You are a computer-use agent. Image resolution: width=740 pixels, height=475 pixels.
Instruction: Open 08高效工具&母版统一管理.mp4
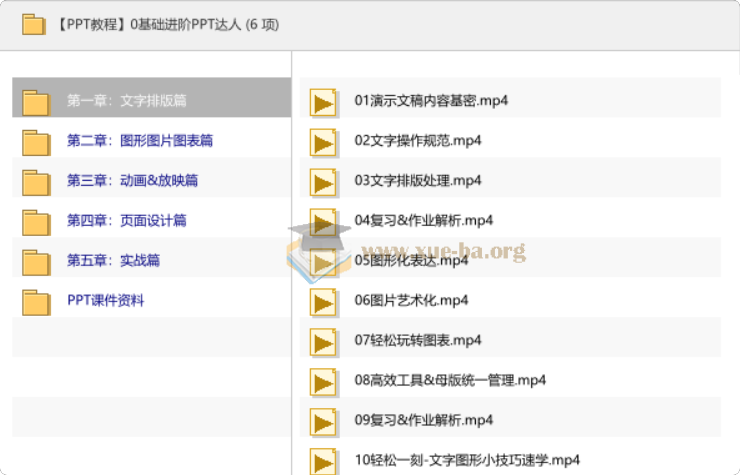[x=450, y=381]
